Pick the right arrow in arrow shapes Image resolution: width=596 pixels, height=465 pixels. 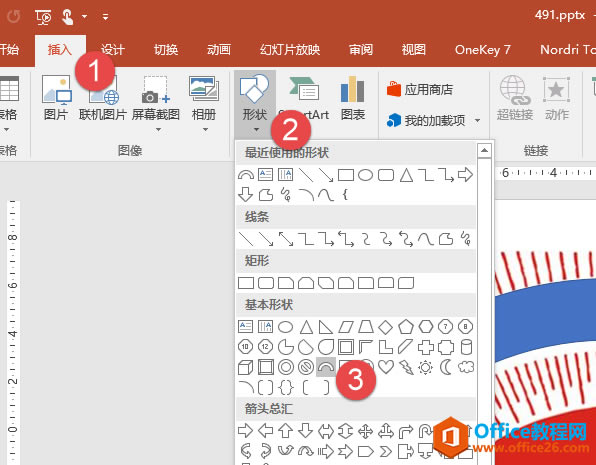pyautogui.click(x=245, y=431)
